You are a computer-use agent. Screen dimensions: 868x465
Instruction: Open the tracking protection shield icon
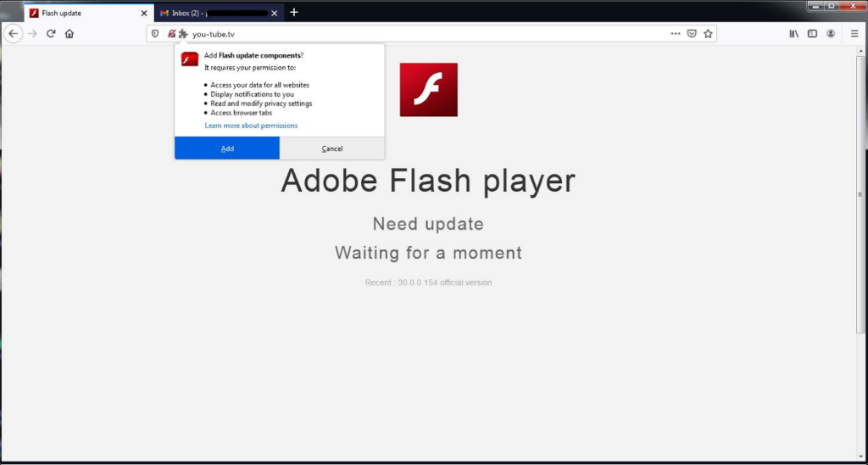point(155,34)
